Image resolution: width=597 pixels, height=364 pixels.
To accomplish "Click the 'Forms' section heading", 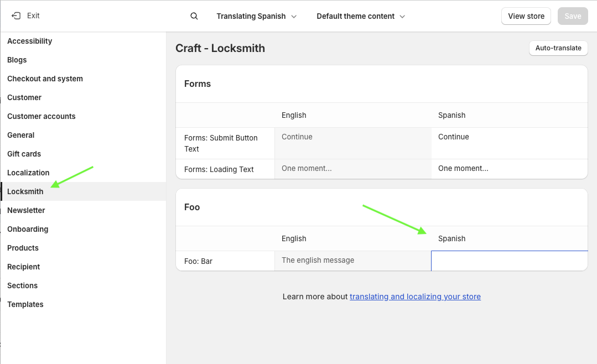I will pos(197,84).
